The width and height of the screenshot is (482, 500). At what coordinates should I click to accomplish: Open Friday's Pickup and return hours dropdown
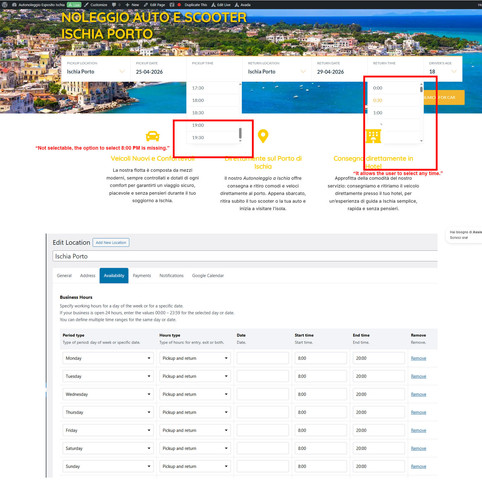195,430
